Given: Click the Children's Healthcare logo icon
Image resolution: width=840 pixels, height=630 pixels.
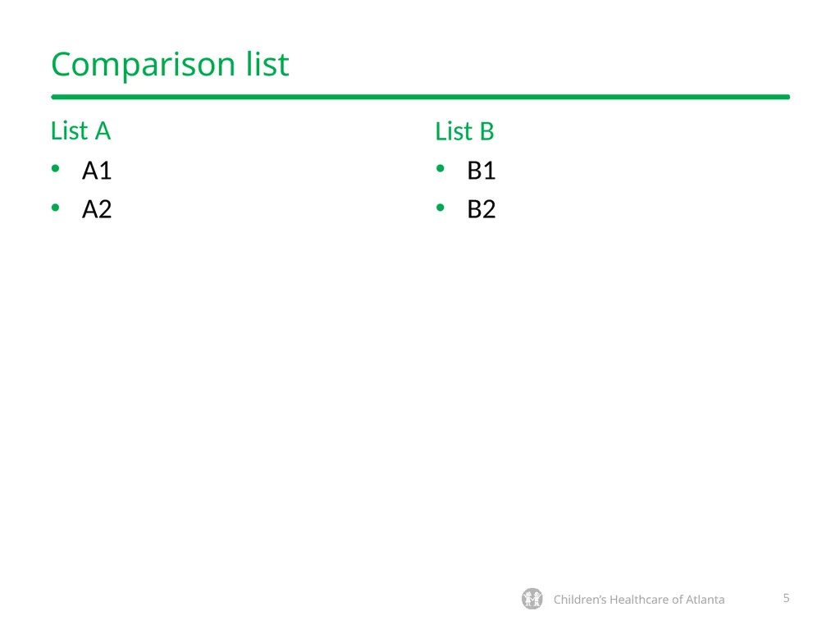Looking at the screenshot, I should point(532,599).
